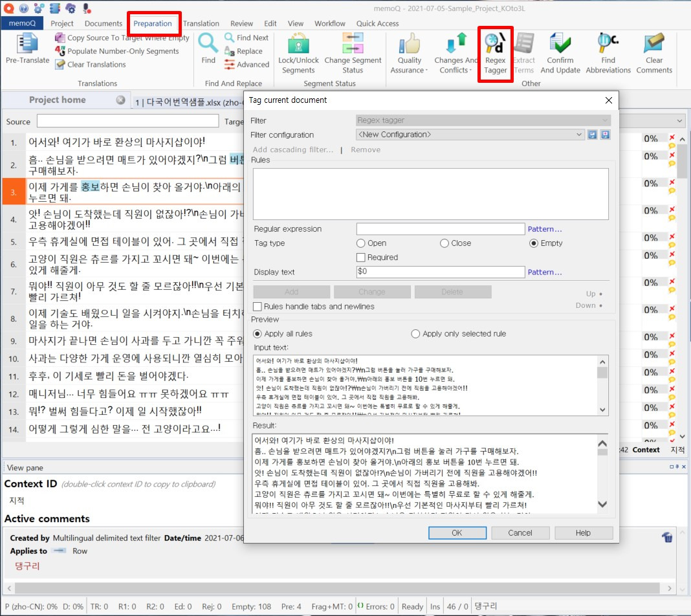The image size is (691, 616).
Task: Select the Close tag type radio button
Action: 444,243
